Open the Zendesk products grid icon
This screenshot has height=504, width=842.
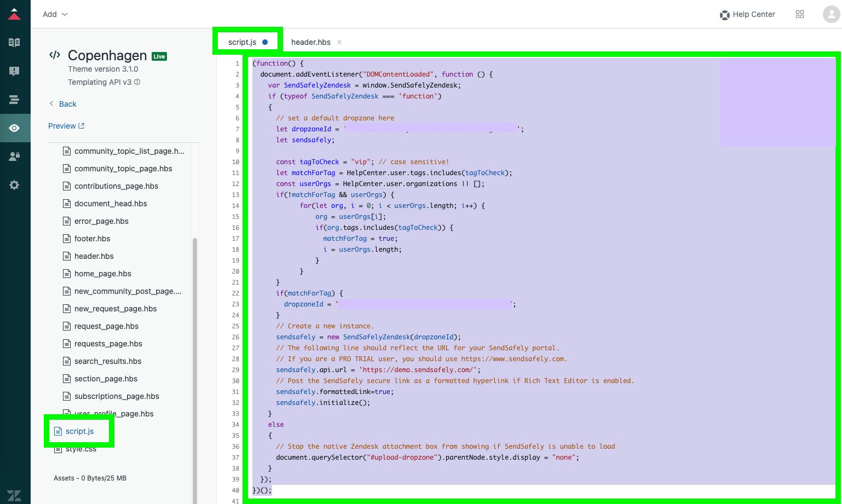800,14
